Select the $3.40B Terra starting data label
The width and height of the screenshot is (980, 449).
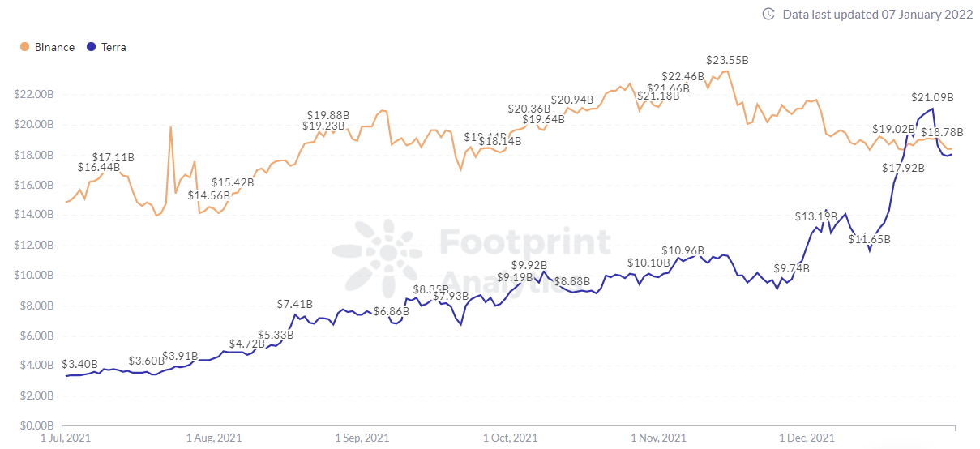coord(79,364)
